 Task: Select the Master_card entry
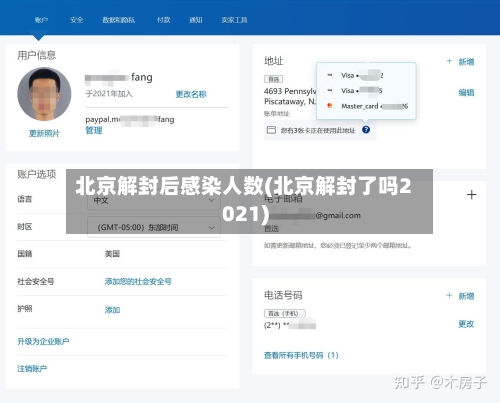(x=367, y=106)
